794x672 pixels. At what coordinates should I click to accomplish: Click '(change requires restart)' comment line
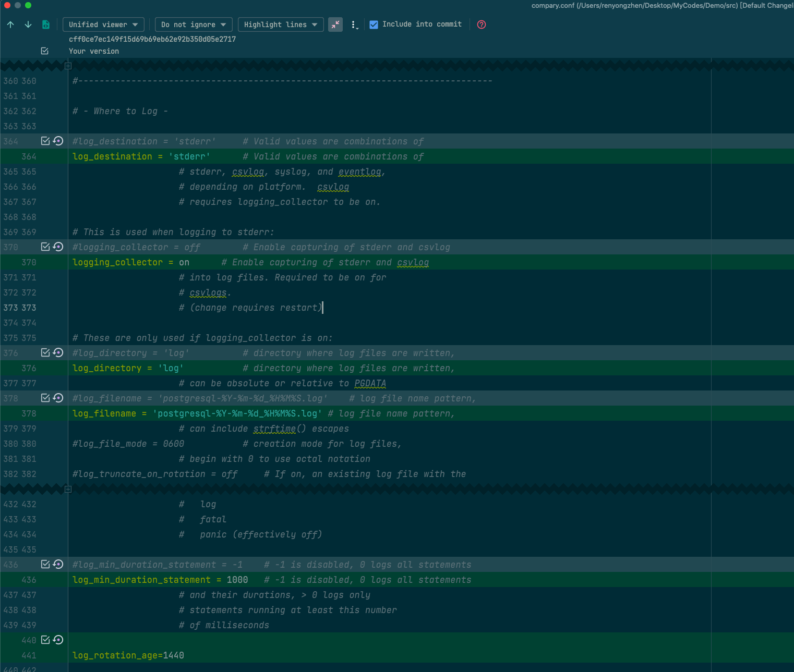tap(250, 308)
